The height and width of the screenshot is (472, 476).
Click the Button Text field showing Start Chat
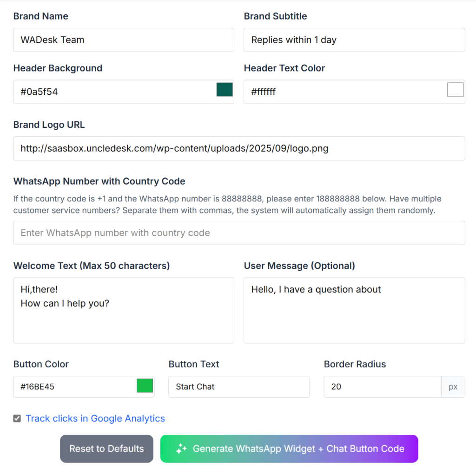(x=239, y=386)
